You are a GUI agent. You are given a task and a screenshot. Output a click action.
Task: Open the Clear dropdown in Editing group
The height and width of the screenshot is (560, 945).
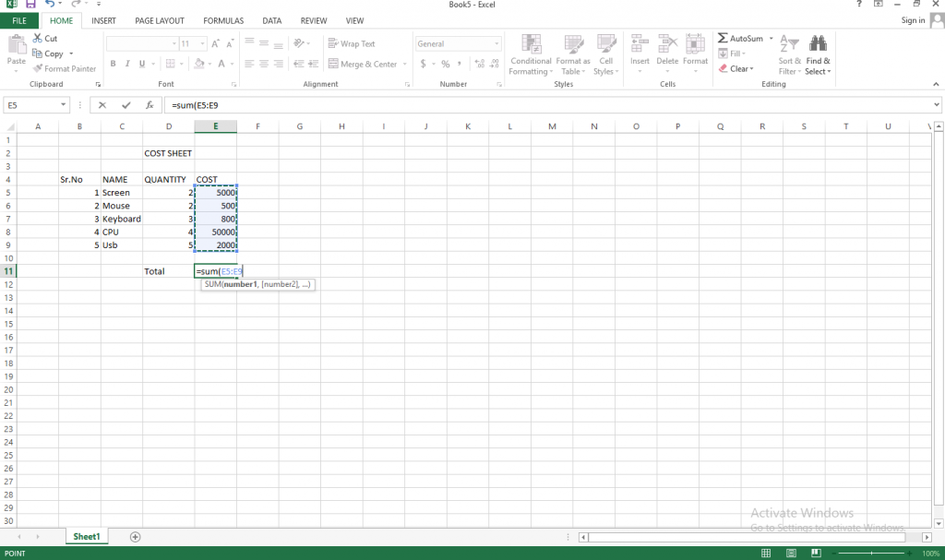pos(740,68)
